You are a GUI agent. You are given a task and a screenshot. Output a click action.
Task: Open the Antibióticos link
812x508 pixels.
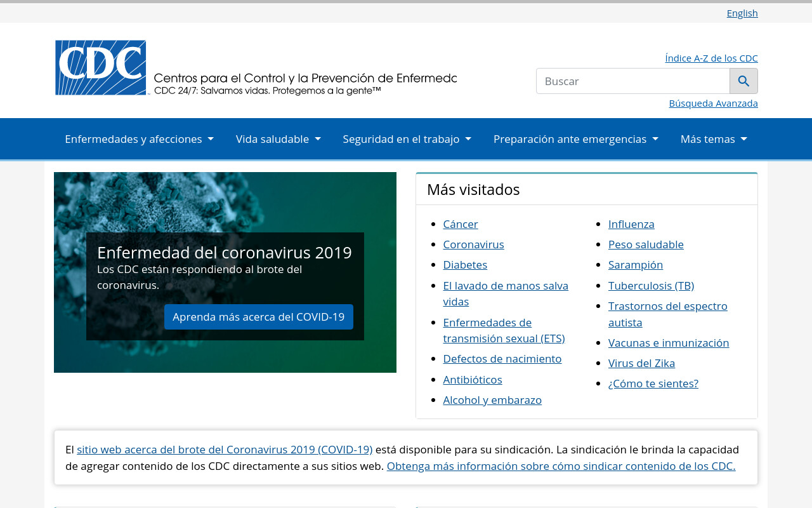(x=473, y=380)
